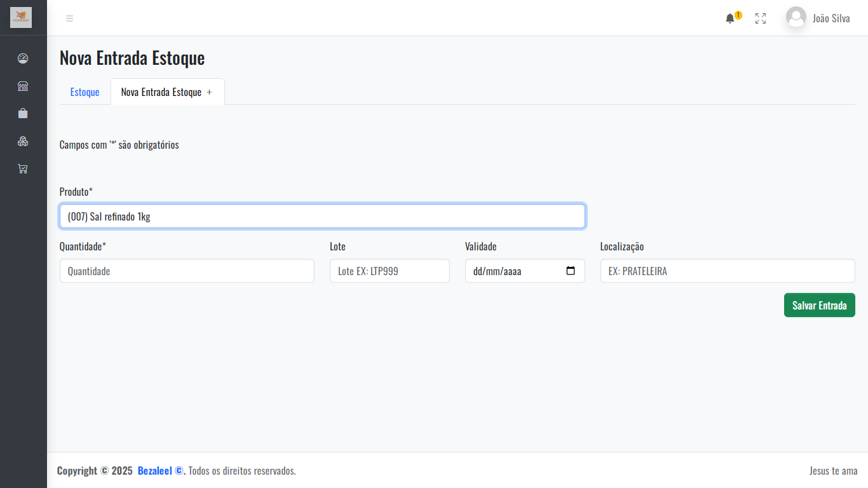Viewport: 868px width, 488px height.
Task: Follow the Bezaleel footer link
Action: (160, 471)
